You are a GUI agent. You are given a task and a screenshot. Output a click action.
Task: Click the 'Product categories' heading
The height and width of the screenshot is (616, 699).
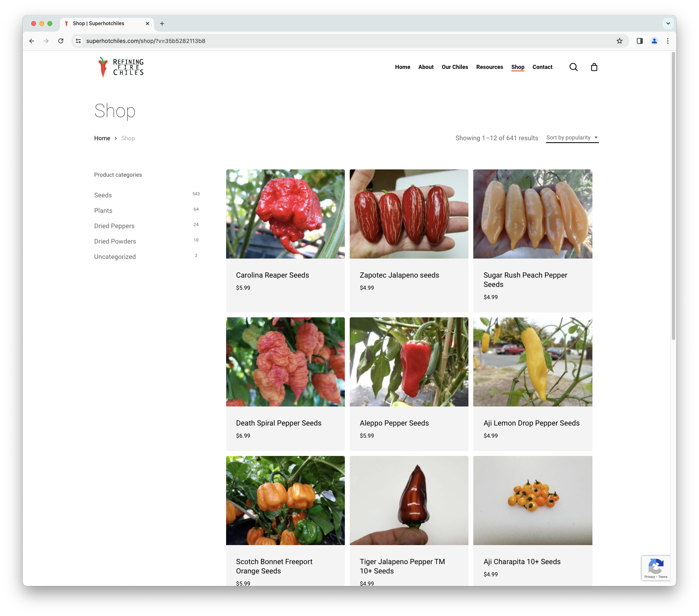[x=118, y=175]
